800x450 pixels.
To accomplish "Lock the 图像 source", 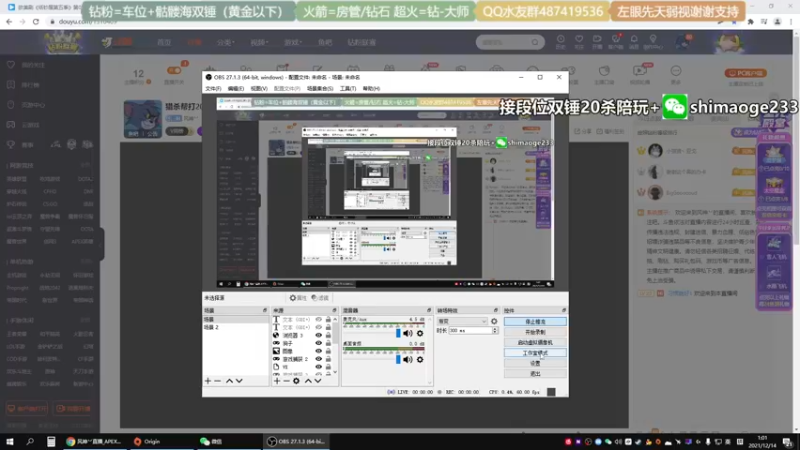I will (328, 351).
